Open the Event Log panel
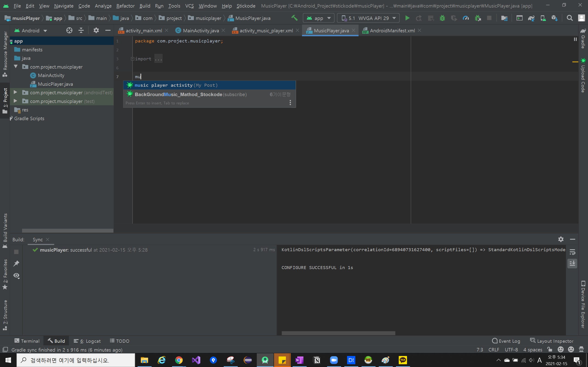The width and height of the screenshot is (588, 367). click(506, 341)
